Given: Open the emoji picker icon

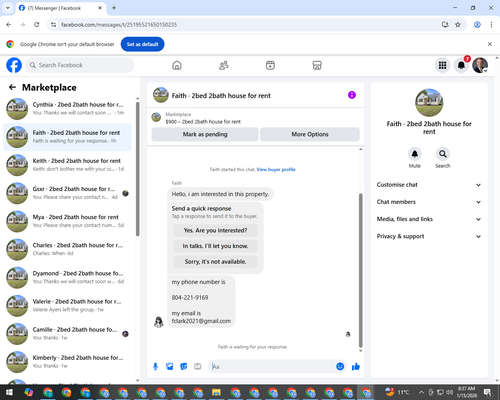Looking at the screenshot, I should pyautogui.click(x=340, y=367).
